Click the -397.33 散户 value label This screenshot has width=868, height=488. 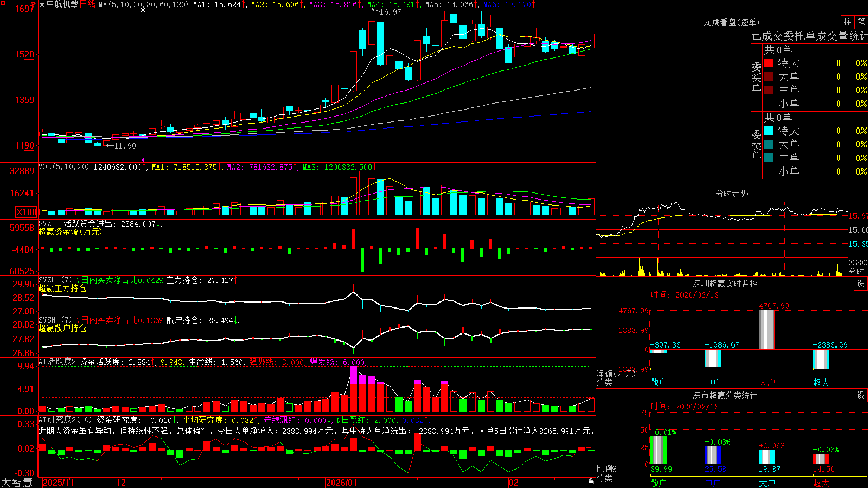tap(666, 345)
